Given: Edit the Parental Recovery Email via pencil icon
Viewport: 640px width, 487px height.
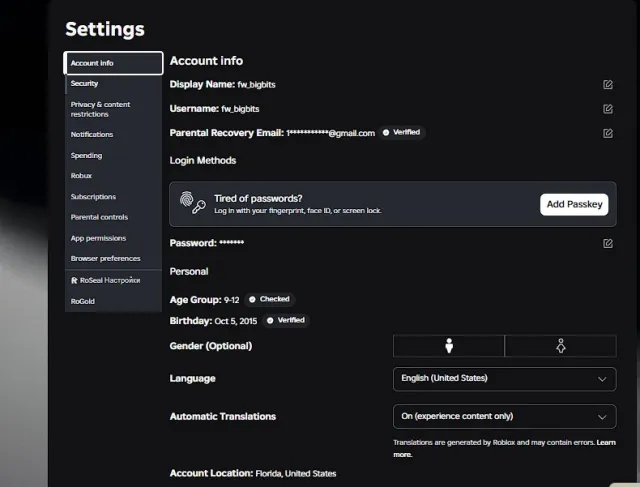Looking at the screenshot, I should point(608,133).
